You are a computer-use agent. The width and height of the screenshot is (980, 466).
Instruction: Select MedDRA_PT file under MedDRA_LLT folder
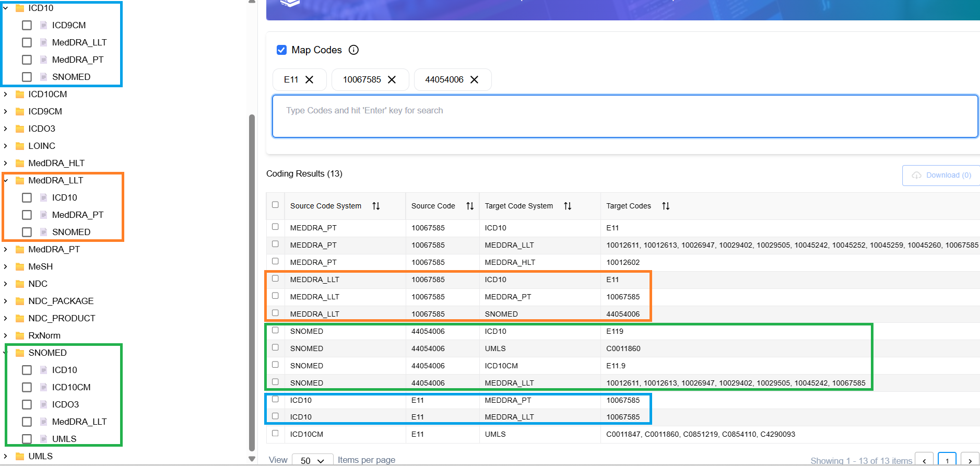[x=78, y=215]
